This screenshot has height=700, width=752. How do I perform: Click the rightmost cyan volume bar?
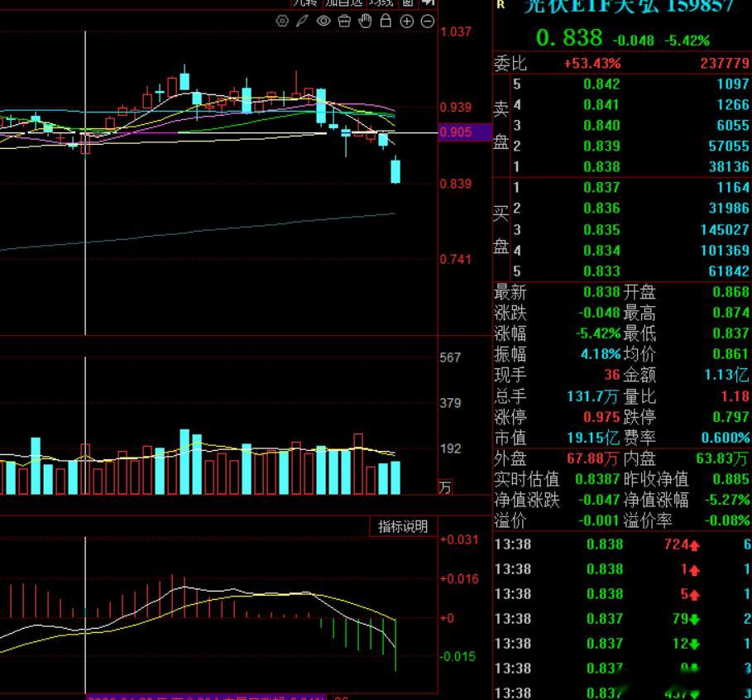(x=395, y=477)
